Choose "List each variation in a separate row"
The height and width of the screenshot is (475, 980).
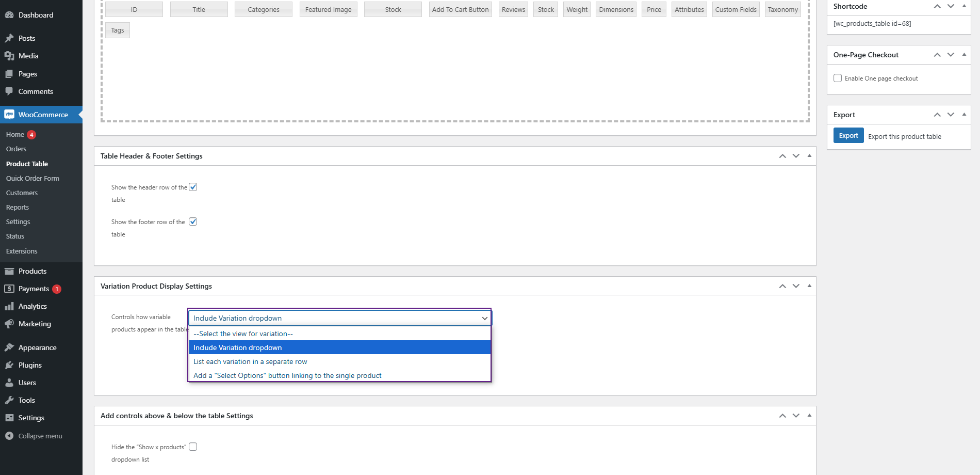click(x=339, y=361)
